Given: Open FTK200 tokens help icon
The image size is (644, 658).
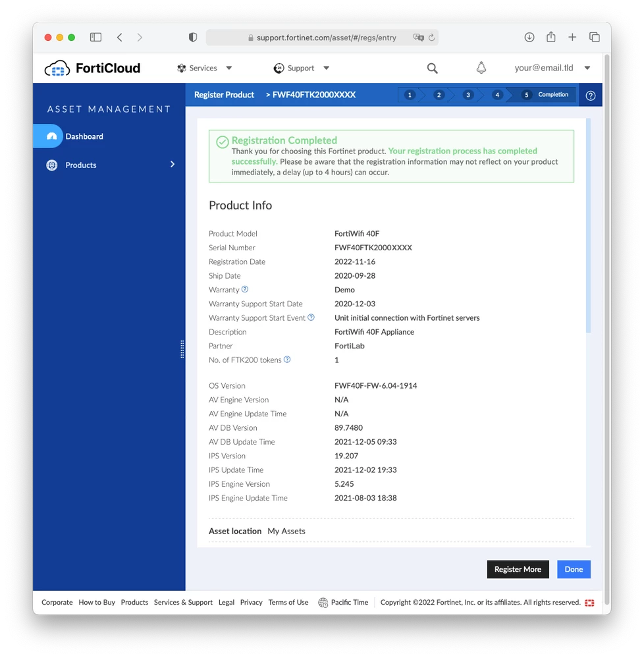Looking at the screenshot, I should pos(287,360).
